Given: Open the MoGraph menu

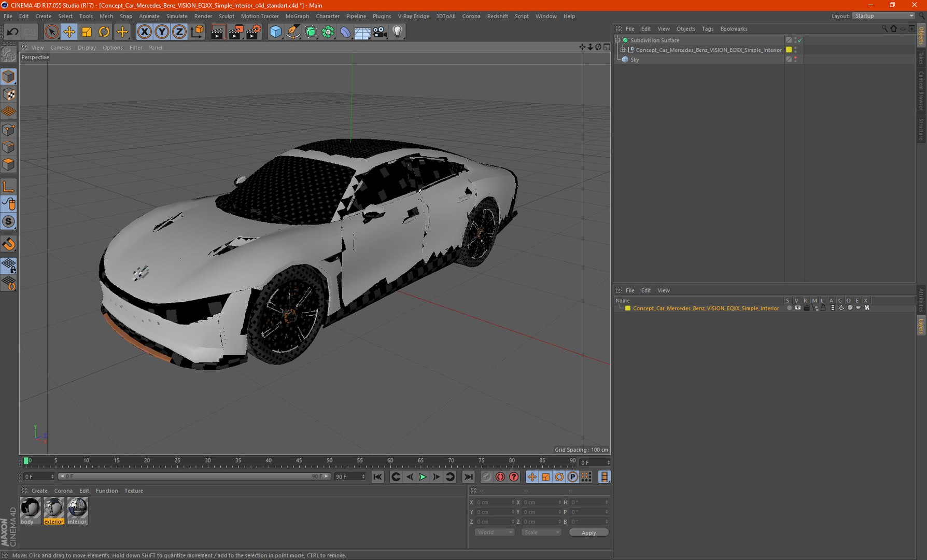Looking at the screenshot, I should (297, 16).
